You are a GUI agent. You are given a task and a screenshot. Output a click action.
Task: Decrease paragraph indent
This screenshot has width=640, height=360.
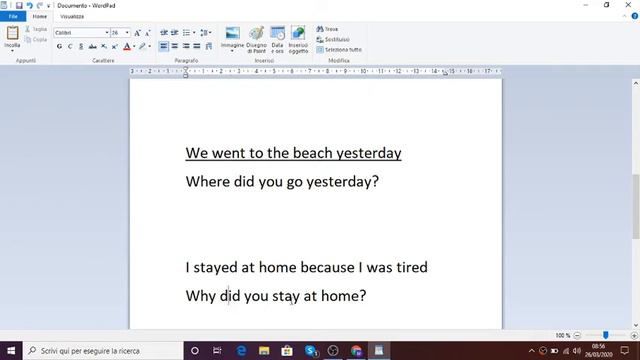(164, 33)
